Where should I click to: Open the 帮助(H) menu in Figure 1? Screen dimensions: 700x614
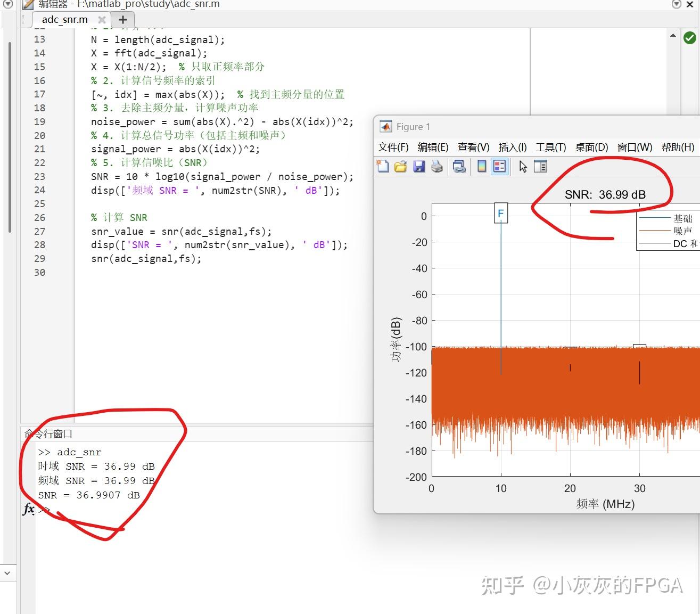tap(678, 148)
